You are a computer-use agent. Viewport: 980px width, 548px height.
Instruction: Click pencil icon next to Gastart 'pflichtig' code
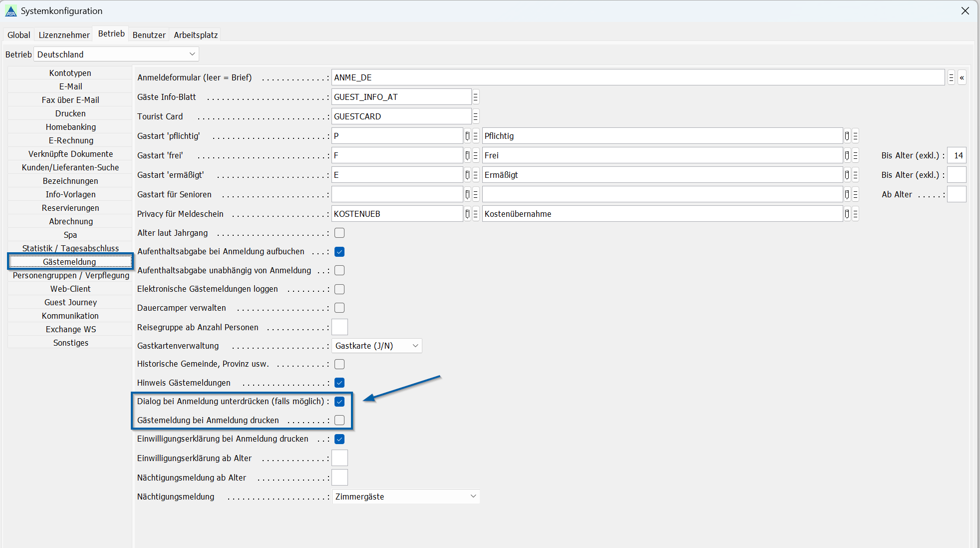point(467,136)
